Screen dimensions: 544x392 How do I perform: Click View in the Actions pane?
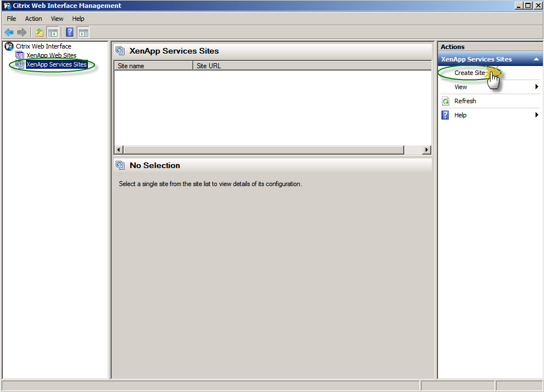click(461, 87)
